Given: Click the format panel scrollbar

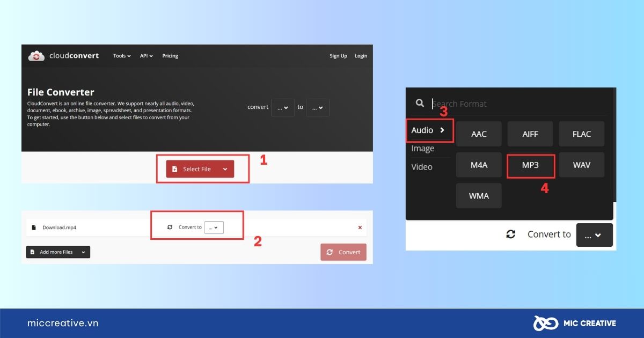Looking at the screenshot, I should point(614,145).
